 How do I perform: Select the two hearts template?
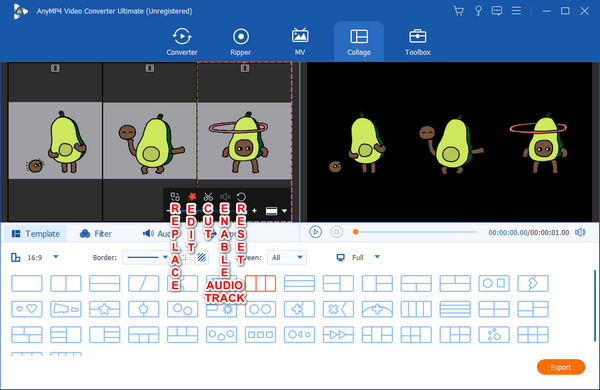(27, 309)
